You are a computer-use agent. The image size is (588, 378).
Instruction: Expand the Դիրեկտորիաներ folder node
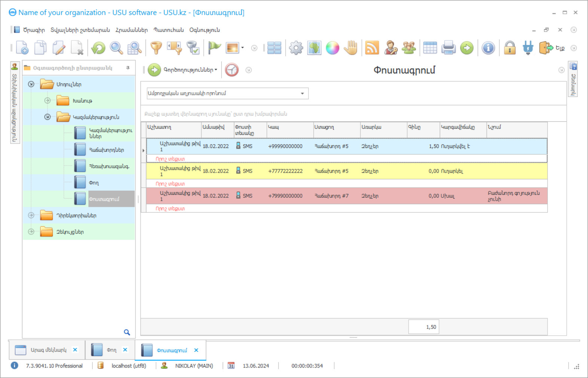pyautogui.click(x=31, y=215)
